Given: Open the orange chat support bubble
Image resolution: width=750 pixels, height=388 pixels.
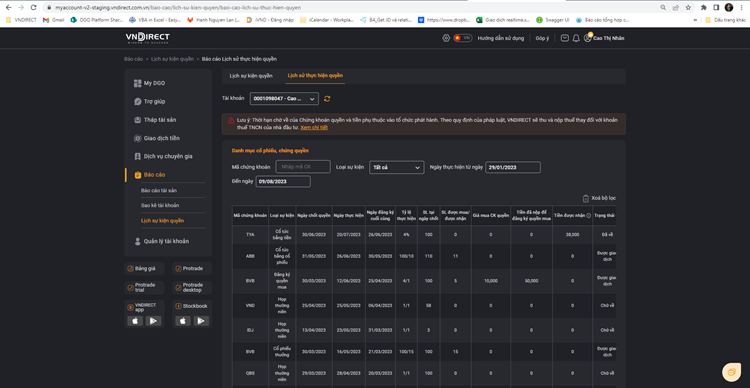Looking at the screenshot, I should pyautogui.click(x=731, y=372).
